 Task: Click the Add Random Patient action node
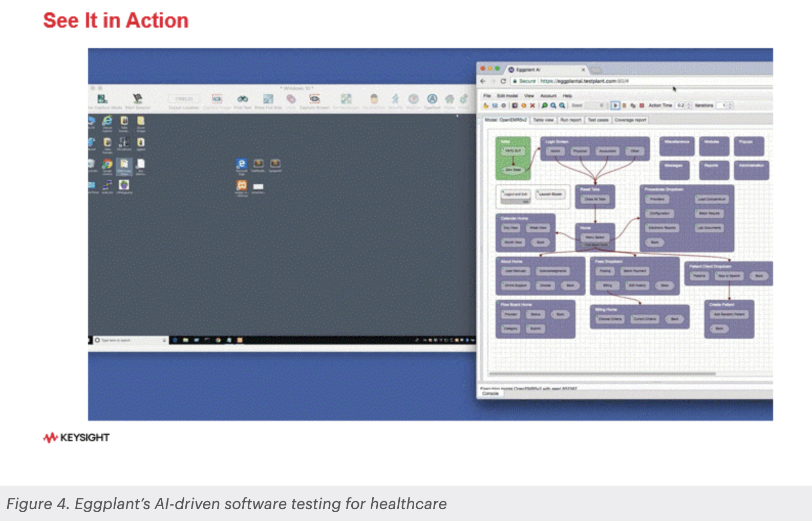point(729,314)
